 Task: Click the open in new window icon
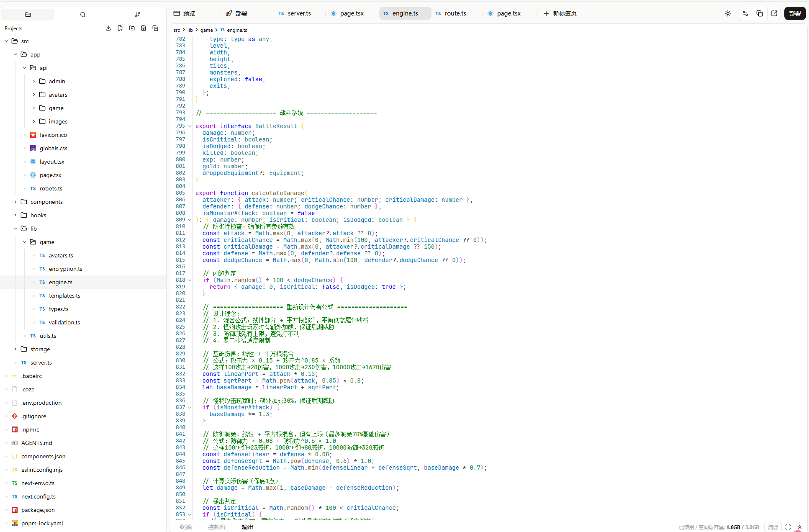pos(774,13)
